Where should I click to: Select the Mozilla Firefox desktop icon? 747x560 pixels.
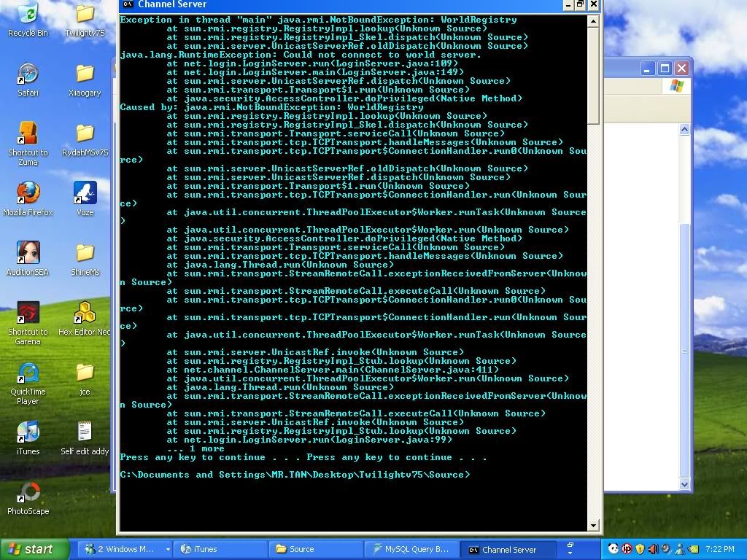28,194
